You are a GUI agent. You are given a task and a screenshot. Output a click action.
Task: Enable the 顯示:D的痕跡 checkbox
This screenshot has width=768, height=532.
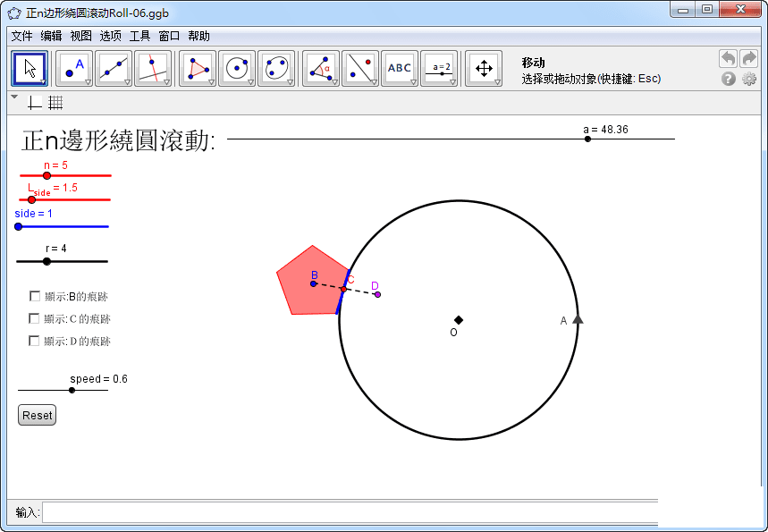point(34,341)
